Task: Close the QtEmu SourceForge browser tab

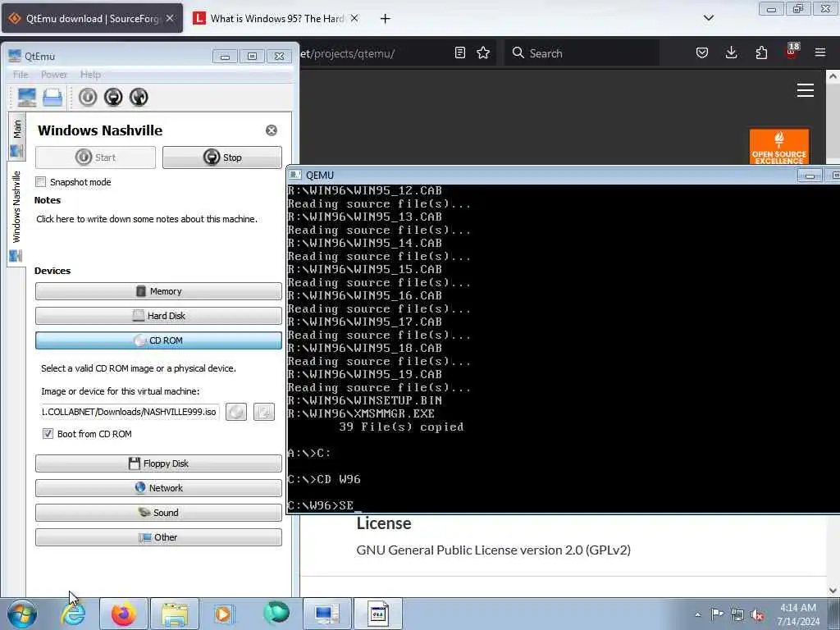Action: [170, 18]
